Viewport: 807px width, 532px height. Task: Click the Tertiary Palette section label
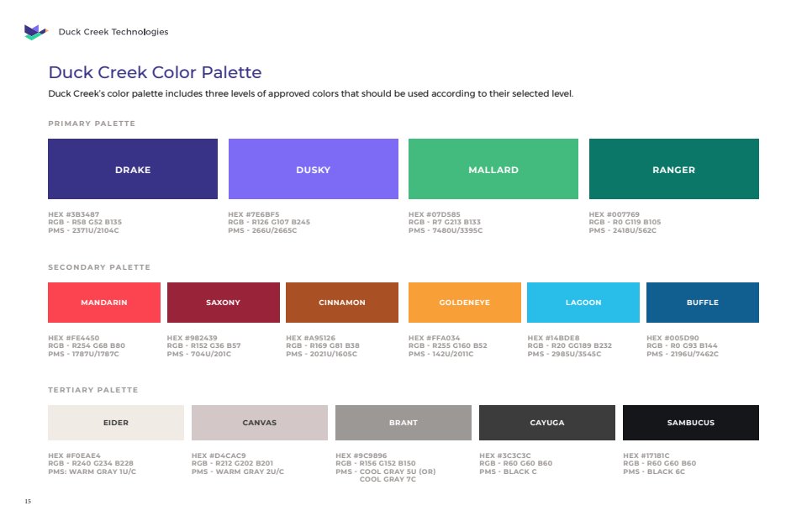tap(93, 390)
